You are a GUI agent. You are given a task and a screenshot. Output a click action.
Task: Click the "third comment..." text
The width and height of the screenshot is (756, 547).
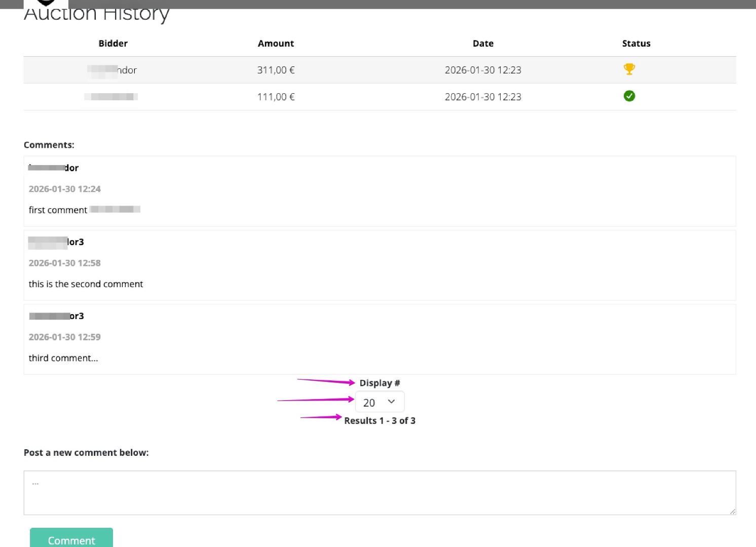[63, 358]
